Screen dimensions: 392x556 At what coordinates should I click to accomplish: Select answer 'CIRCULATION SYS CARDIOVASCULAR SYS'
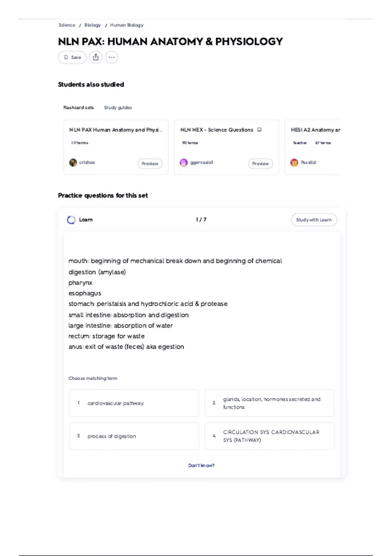coord(269,436)
